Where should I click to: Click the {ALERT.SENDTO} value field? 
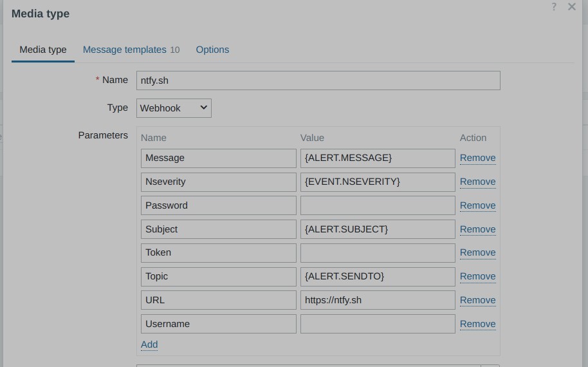378,277
